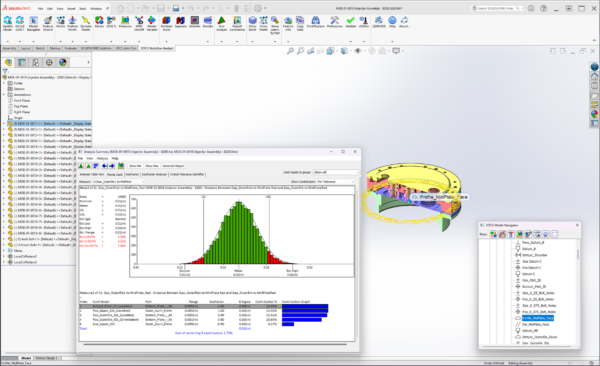The width and height of the screenshot is (600, 366).
Task: Click the blue right arrow in Analysis Summary
Action: (x=112, y=166)
